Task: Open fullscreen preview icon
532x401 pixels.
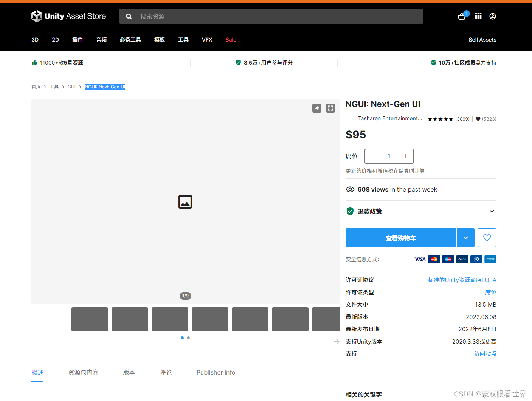Action: (330, 108)
